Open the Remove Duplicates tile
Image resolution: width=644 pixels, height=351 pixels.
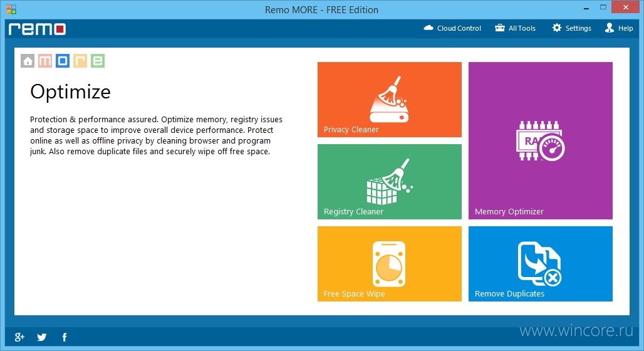[541, 264]
